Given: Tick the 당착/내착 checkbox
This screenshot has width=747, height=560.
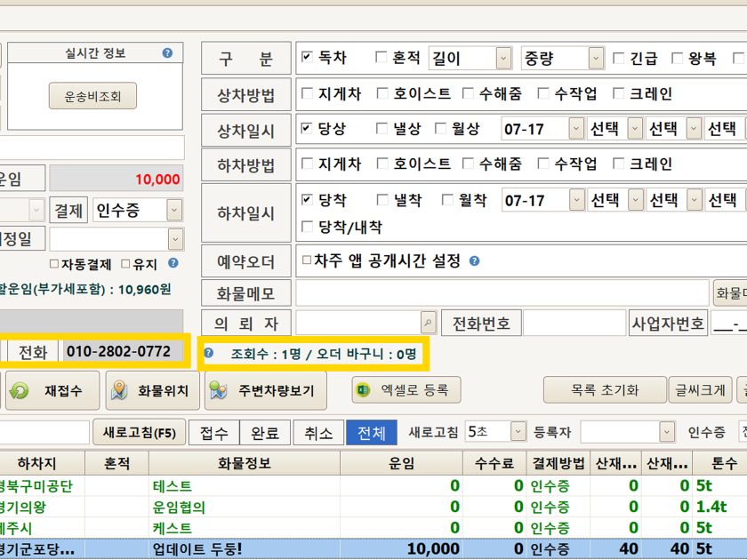Looking at the screenshot, I should [308, 227].
